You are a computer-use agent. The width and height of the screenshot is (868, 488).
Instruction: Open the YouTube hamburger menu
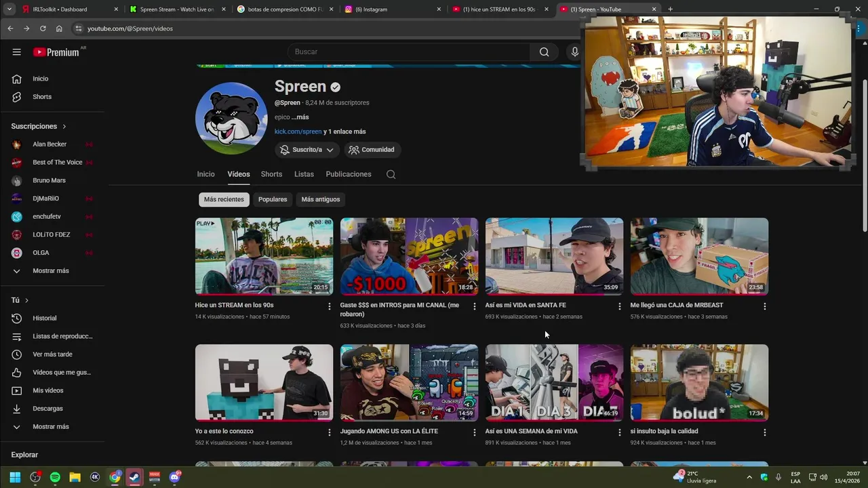[16, 52]
